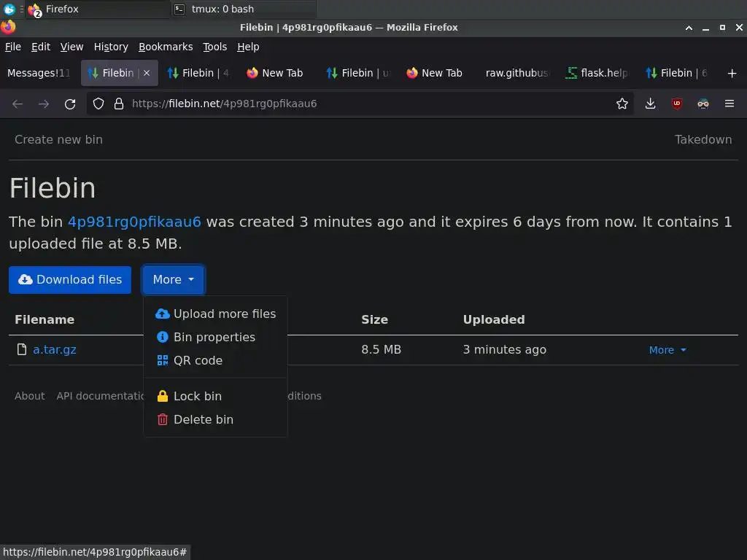Open tracking protection shield icon
This screenshot has height=560, width=747.
pos(98,104)
